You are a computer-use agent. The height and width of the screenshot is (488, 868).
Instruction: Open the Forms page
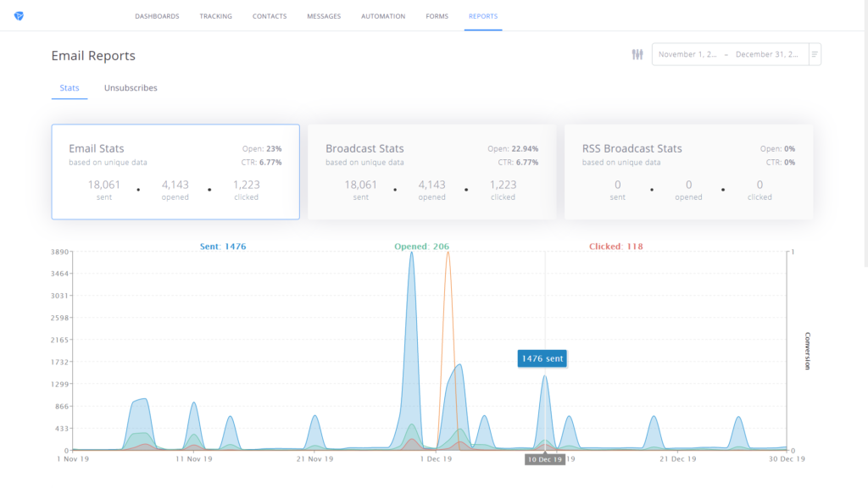tap(437, 15)
